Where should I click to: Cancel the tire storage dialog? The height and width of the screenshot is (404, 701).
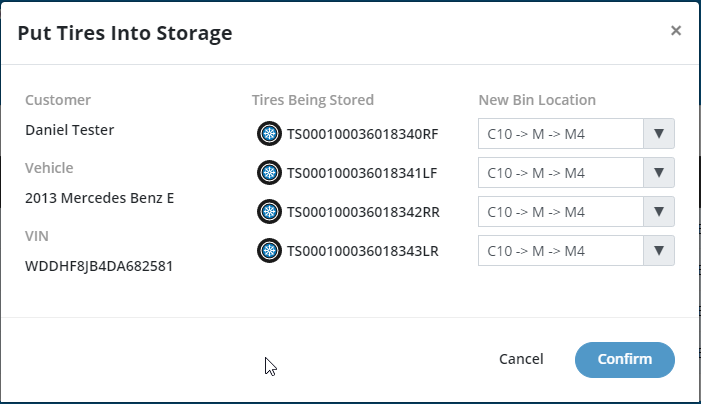[521, 359]
